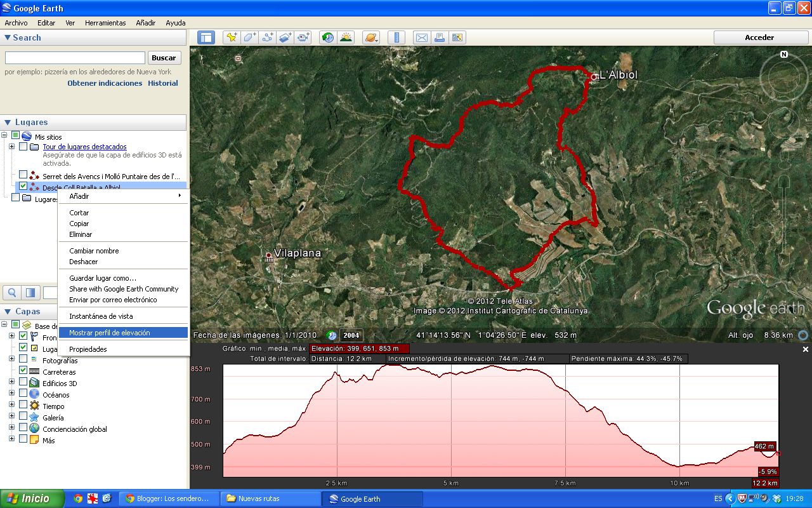Click the clock icon beside imagery date
Screen dimensions: 812x508
coord(332,335)
